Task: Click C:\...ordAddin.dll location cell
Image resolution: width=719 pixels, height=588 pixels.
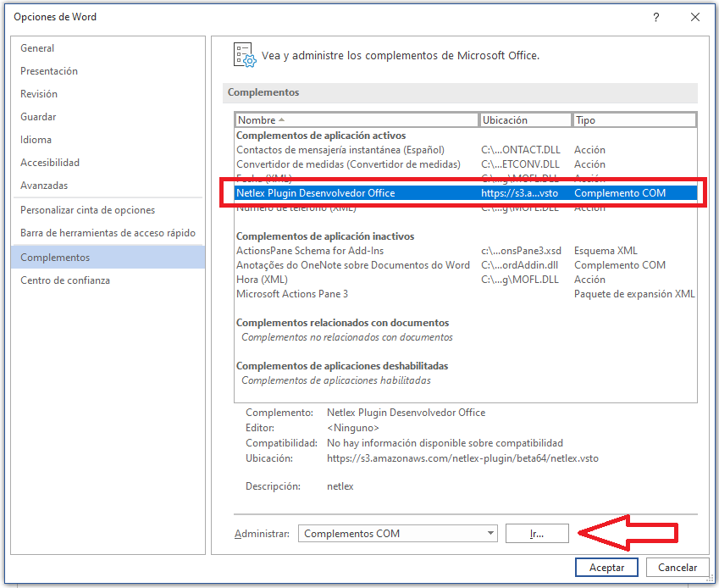Action: click(519, 265)
